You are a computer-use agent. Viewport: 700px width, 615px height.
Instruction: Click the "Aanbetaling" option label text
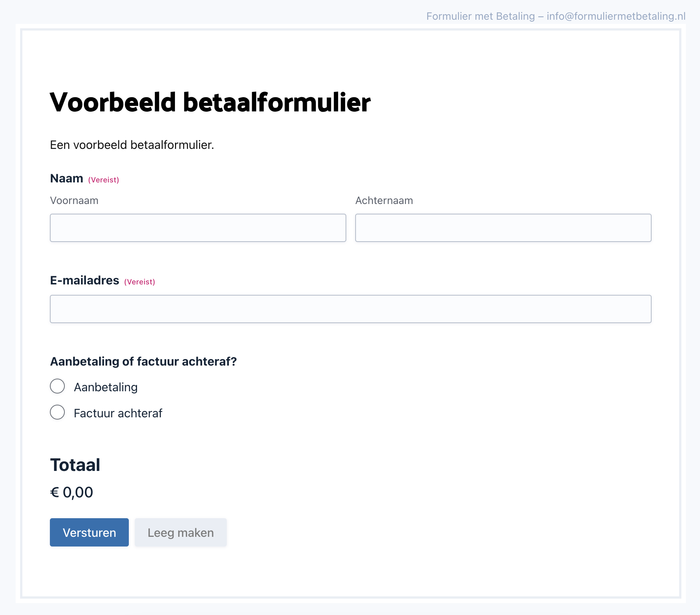(106, 387)
